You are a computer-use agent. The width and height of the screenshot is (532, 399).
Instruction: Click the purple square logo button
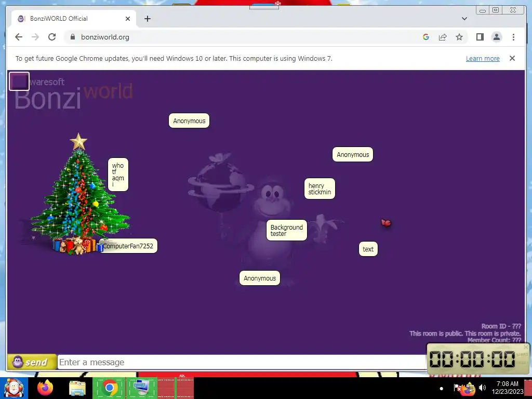[19, 82]
